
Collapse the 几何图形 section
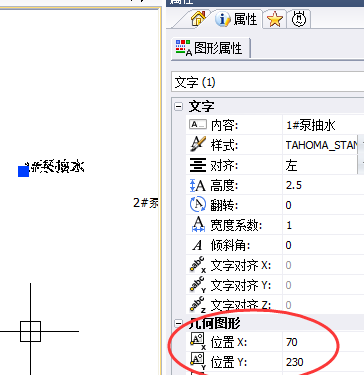[179, 323]
